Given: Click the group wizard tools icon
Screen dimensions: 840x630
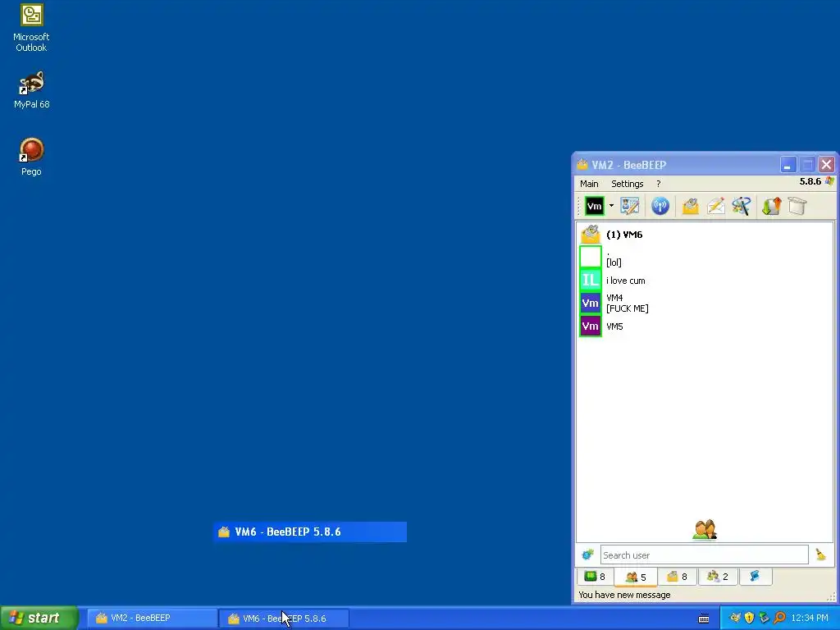Looking at the screenshot, I should tap(742, 206).
